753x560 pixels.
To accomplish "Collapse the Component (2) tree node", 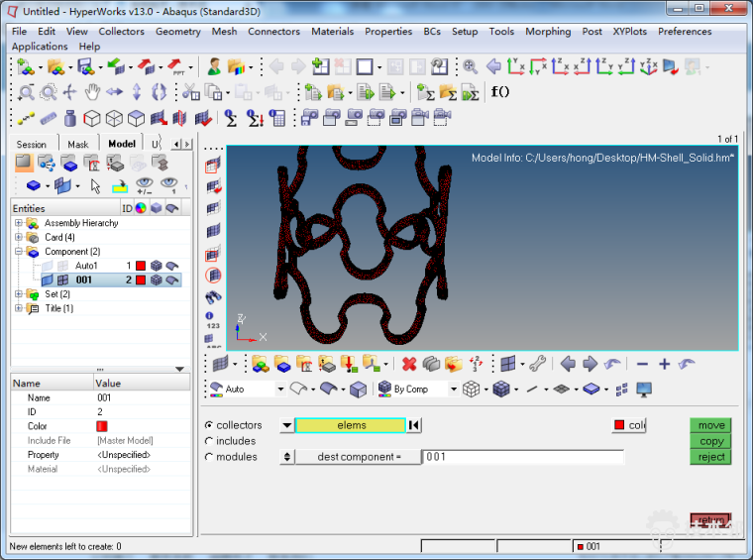I will click(x=18, y=252).
